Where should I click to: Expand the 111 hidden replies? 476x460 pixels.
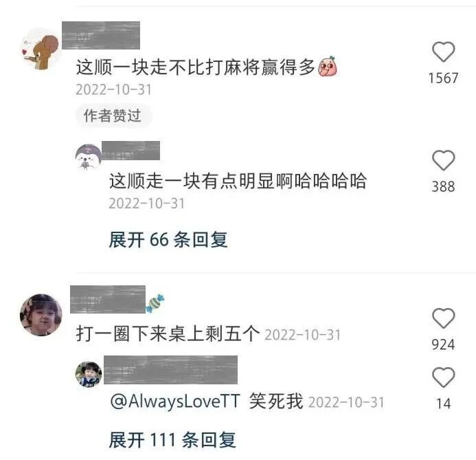[172, 439]
